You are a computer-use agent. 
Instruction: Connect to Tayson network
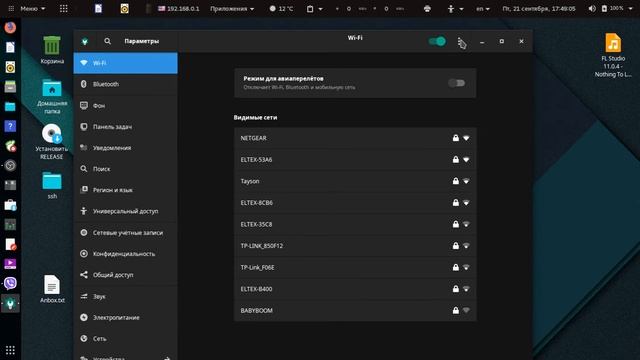coord(355,181)
